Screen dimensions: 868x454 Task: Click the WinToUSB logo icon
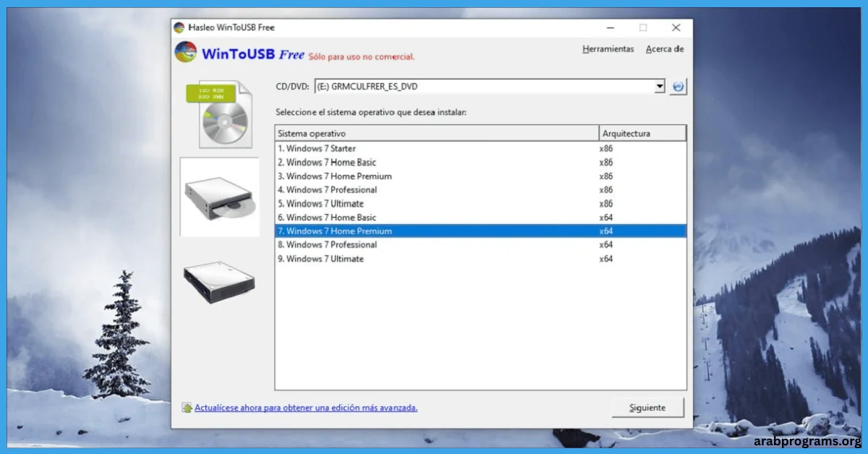(186, 53)
